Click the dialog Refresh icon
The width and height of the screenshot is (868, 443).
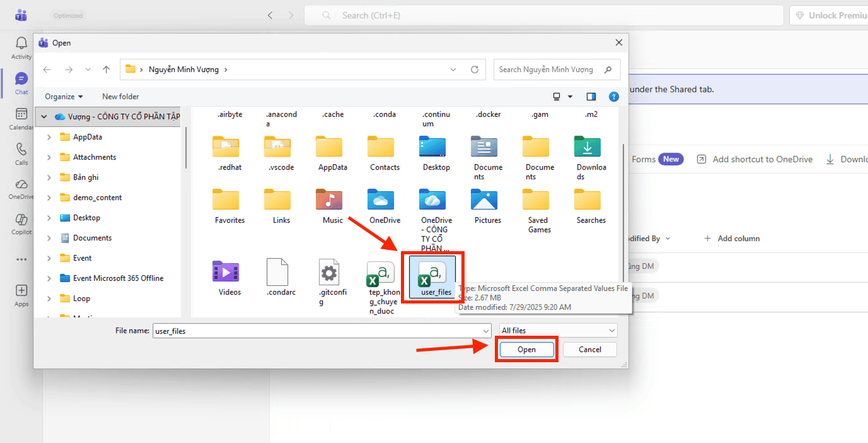475,69
